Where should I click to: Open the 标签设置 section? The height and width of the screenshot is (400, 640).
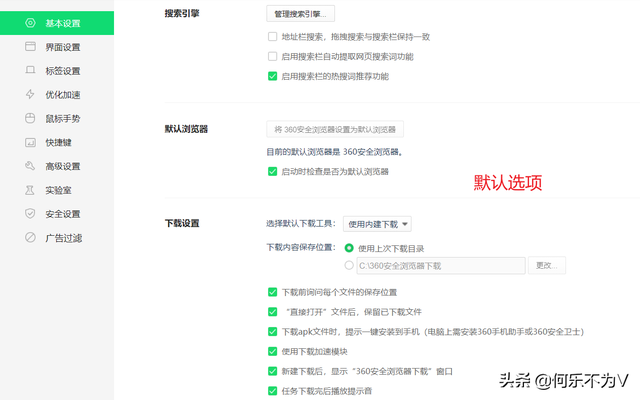click(x=57, y=71)
